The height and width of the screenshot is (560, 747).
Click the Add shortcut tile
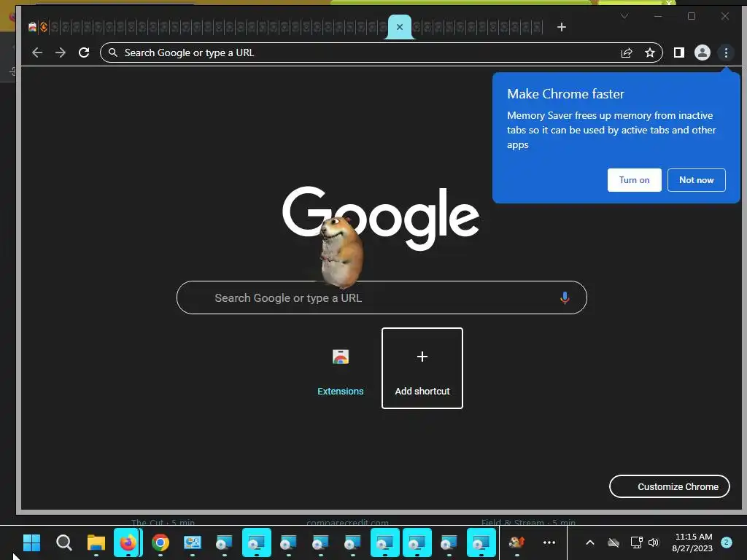pyautogui.click(x=422, y=368)
